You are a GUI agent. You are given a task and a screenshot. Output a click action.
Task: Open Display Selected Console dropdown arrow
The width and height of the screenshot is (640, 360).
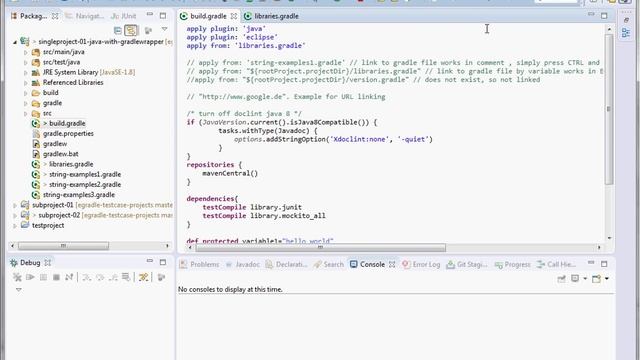[x=584, y=279]
